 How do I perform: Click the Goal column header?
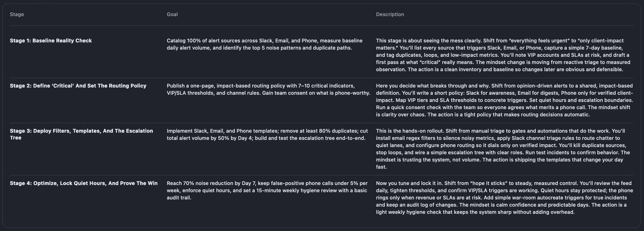(172, 14)
